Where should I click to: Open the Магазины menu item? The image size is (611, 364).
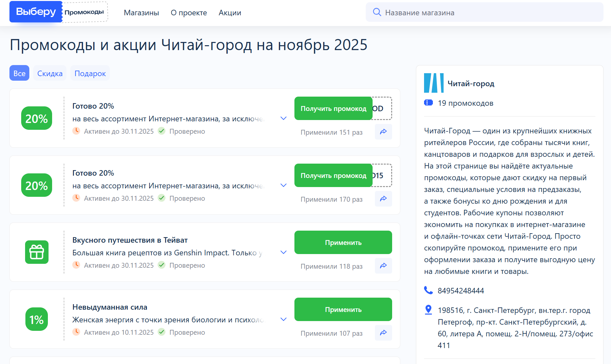pos(141,13)
